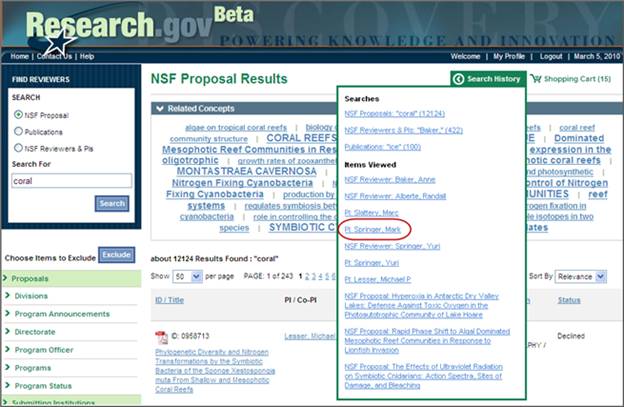Go to Home in top navigation

19,56
